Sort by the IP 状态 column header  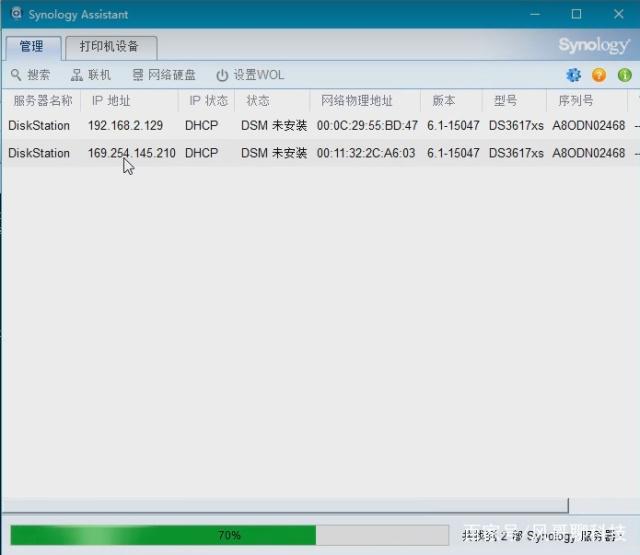coord(207,101)
